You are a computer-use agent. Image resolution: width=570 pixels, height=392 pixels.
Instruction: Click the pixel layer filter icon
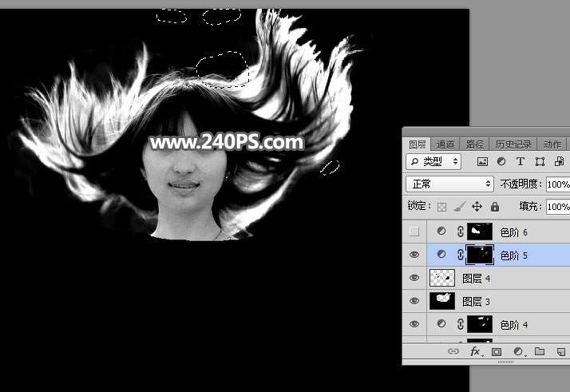[x=482, y=161]
